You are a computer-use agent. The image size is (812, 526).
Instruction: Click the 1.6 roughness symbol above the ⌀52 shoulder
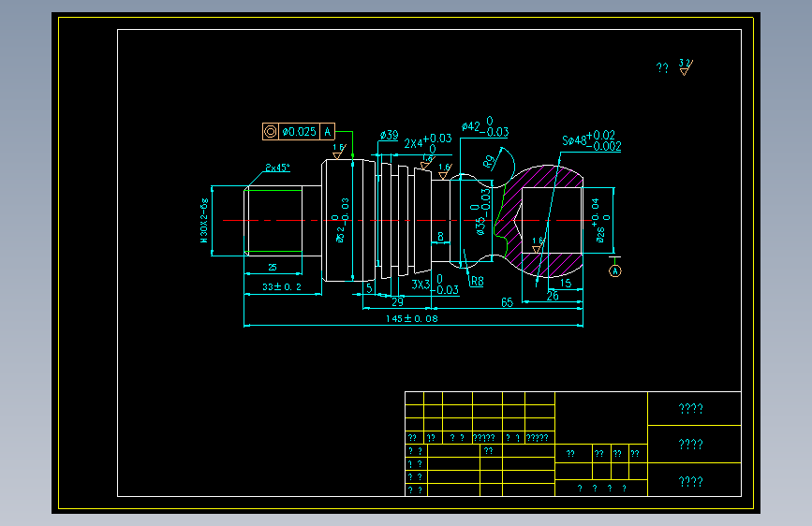pos(339,152)
